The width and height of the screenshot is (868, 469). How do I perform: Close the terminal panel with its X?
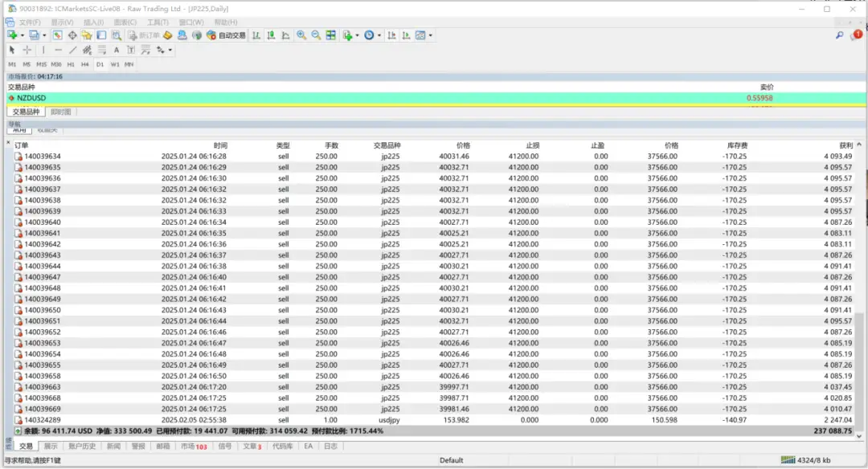click(x=8, y=143)
